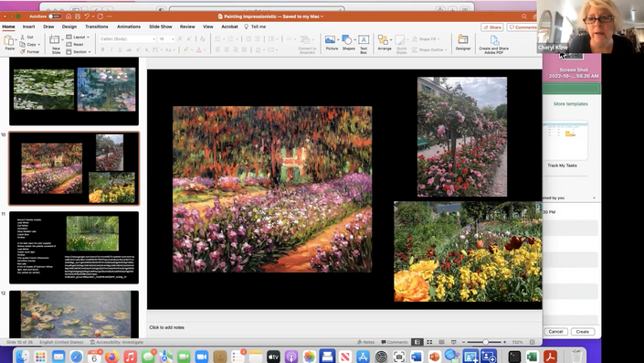Viewport: 644px width, 363px height.
Task: Switch to Reading view in status bar
Action: tap(441, 342)
